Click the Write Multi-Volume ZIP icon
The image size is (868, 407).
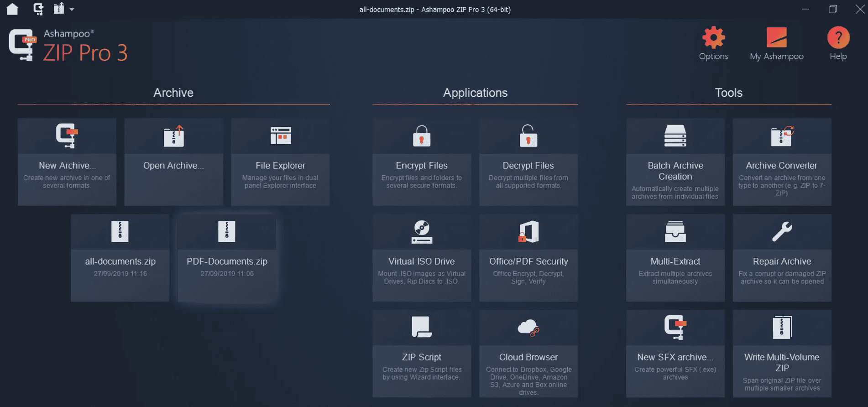point(782,327)
